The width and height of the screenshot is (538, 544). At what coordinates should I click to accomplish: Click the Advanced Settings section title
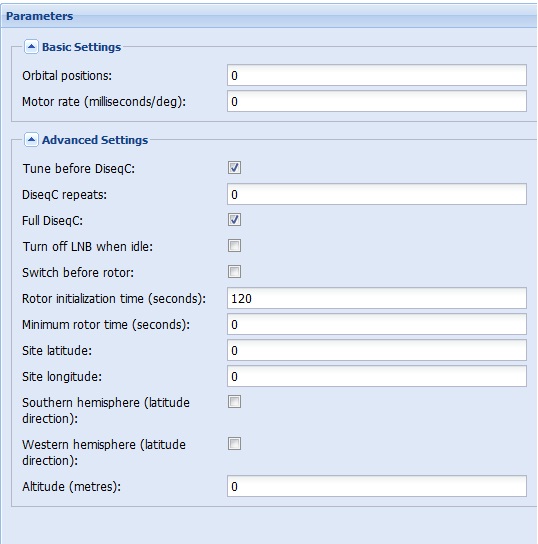95,140
